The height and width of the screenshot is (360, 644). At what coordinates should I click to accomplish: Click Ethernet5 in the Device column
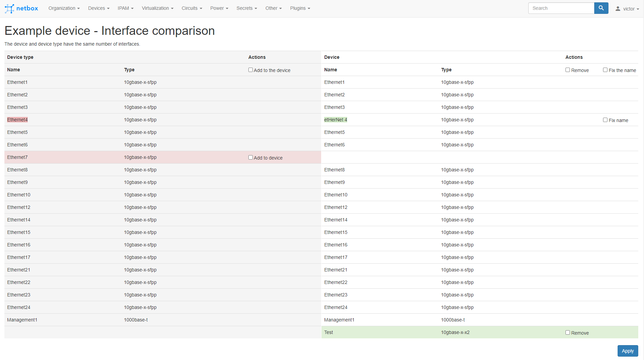pos(334,132)
